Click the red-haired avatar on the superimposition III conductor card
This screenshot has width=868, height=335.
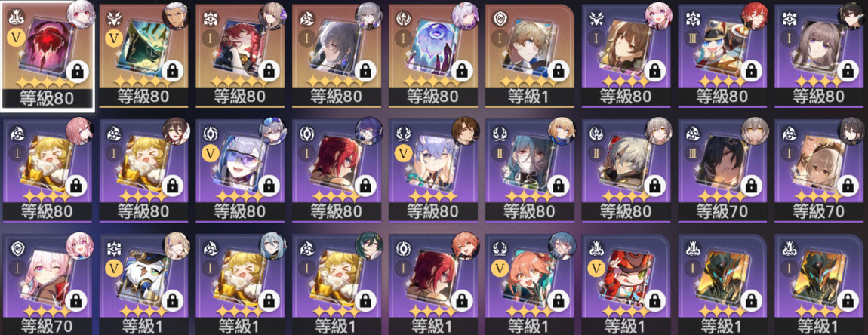point(755,17)
